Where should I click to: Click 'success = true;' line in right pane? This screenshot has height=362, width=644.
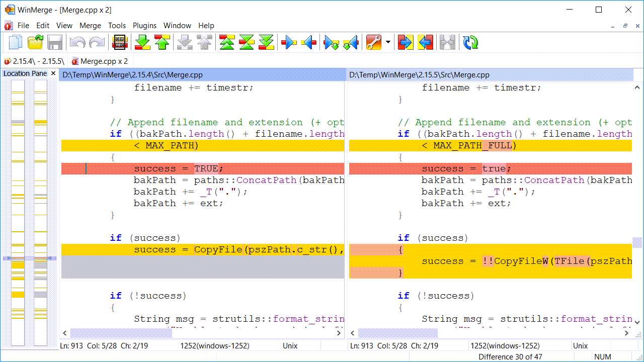click(491, 168)
